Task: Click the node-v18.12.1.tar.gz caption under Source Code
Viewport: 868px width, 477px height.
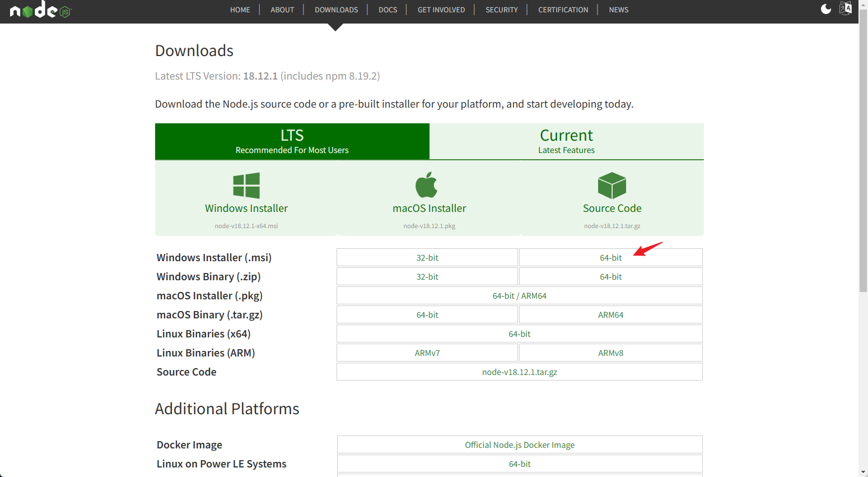Action: 612,226
